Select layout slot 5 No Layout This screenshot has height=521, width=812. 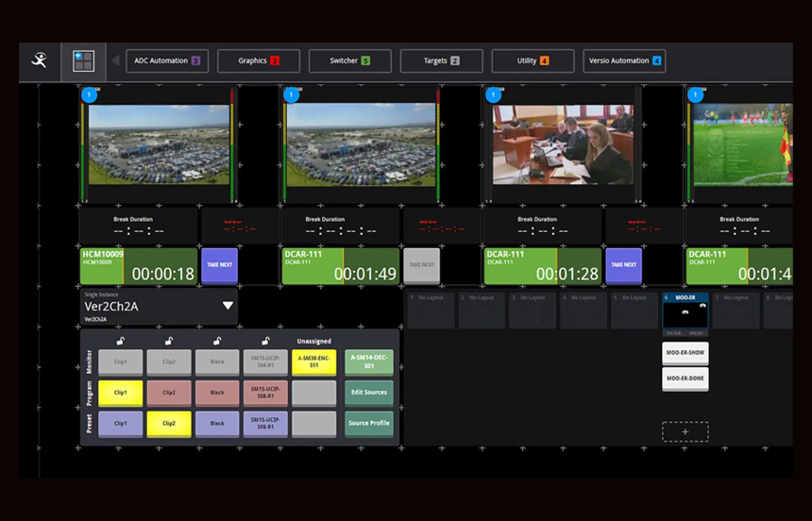[634, 311]
